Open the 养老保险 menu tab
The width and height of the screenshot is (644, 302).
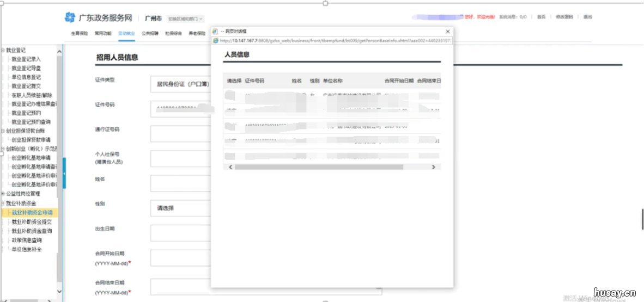point(197,34)
